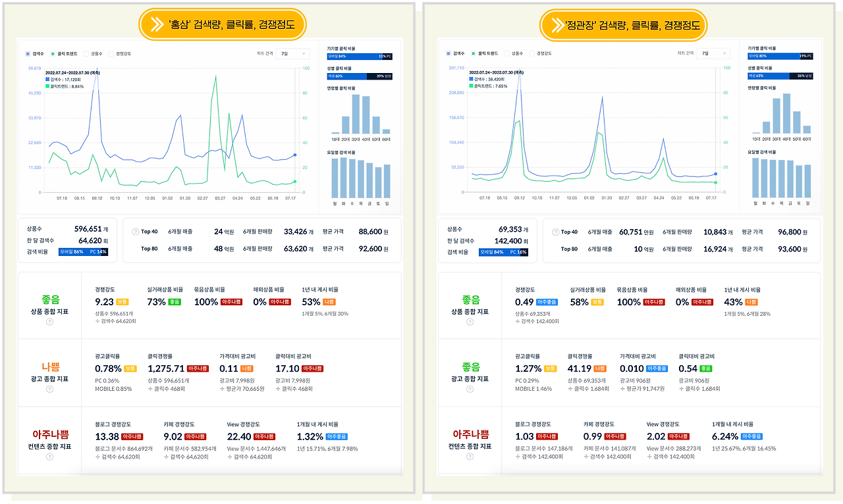Click help icon beside Top 40 in 정관장 panel
The width and height of the screenshot is (843, 504).
click(x=555, y=232)
